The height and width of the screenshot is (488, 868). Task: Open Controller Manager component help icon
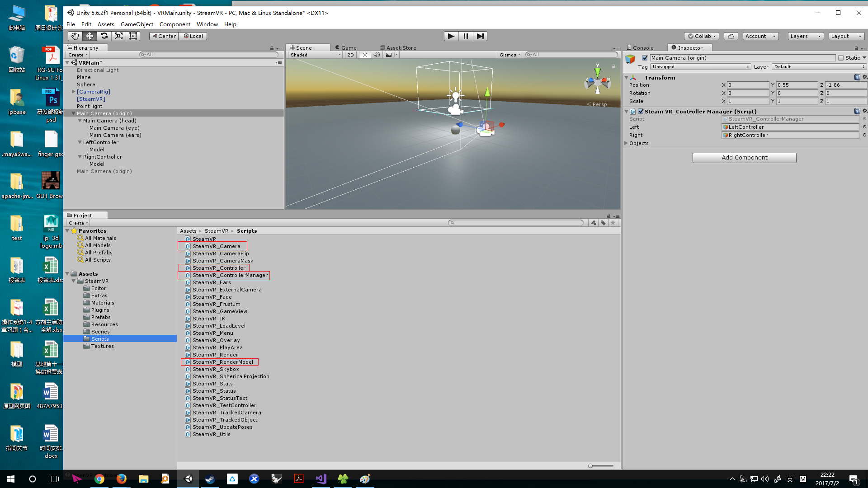coord(857,111)
